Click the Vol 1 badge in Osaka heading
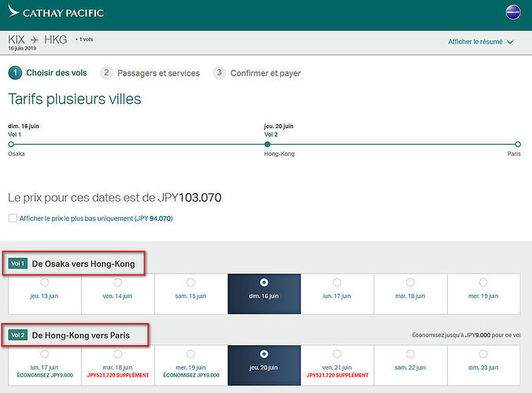Image resolution: width=532 pixels, height=393 pixels. tap(18, 263)
